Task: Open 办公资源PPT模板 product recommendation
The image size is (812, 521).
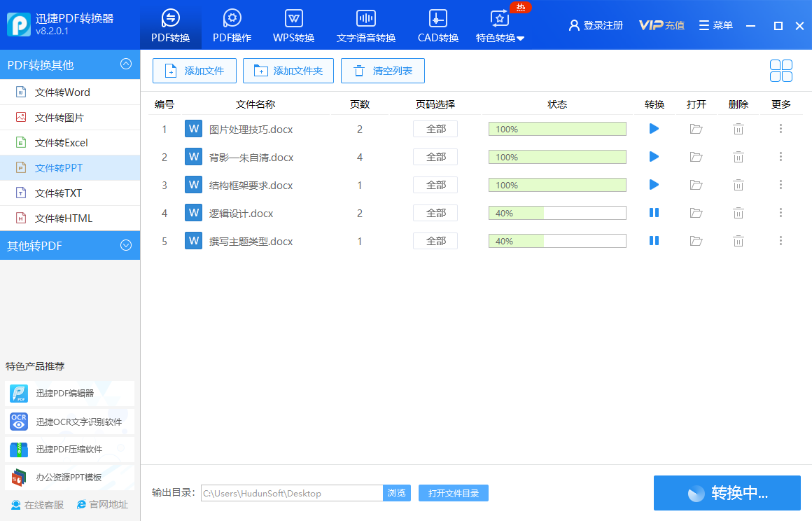Action: pos(69,478)
